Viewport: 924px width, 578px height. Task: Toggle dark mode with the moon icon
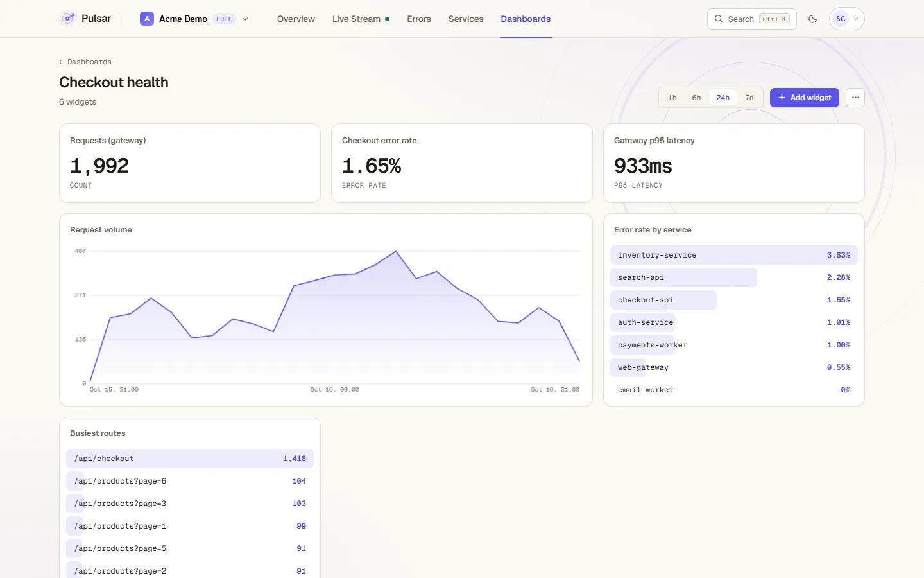[x=813, y=19]
